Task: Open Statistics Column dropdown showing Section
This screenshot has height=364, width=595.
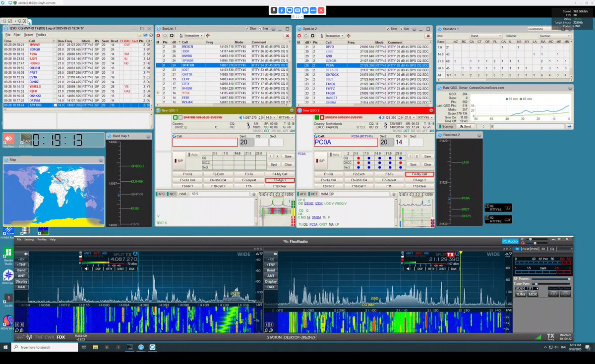Action: [554, 36]
